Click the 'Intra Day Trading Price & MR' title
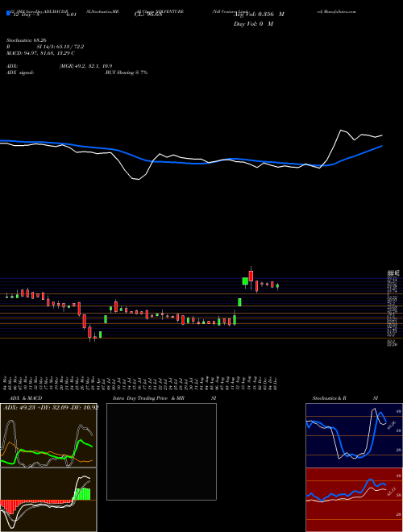 click(x=148, y=398)
